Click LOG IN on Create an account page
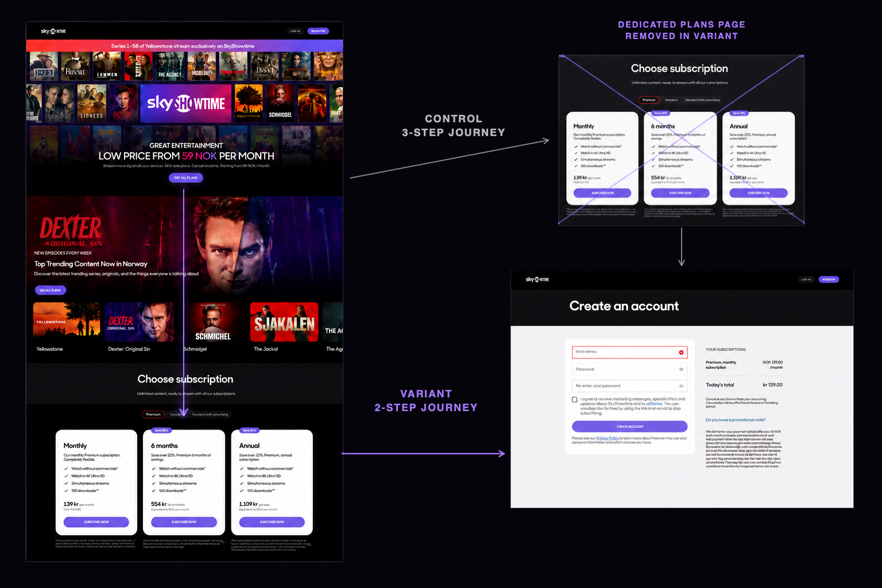Screen dimensions: 882x588 806,280
